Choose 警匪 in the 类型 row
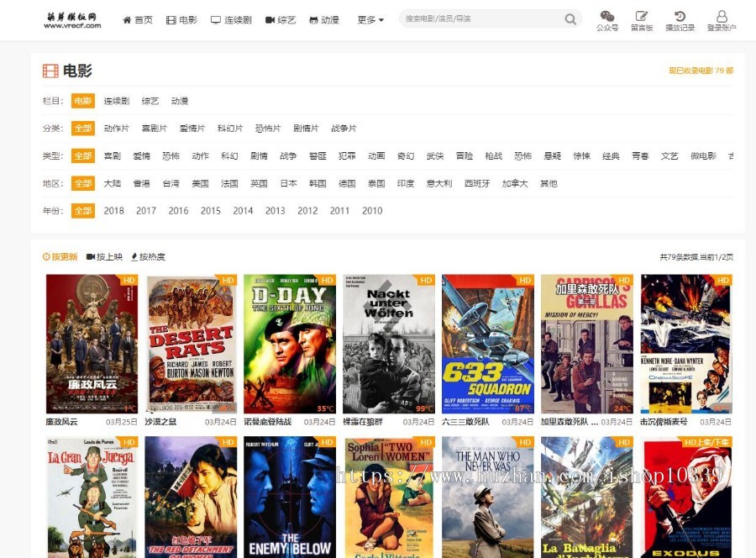The height and width of the screenshot is (558, 756). click(318, 155)
